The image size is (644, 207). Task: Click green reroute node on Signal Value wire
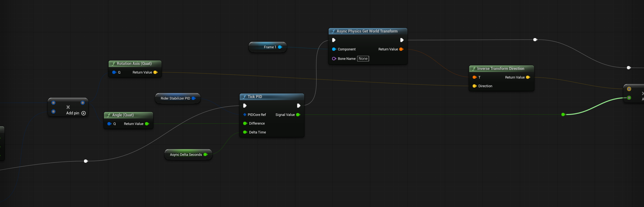click(563, 114)
